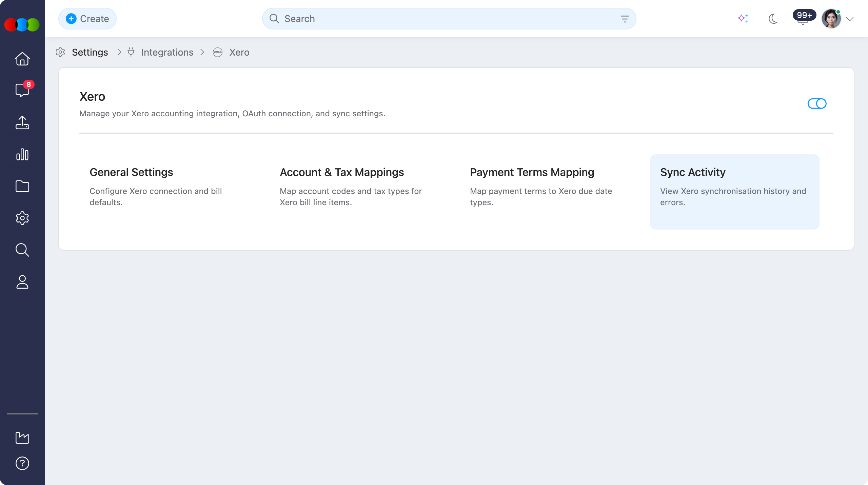Click the Xero logo in breadcrumb
868x485 pixels.
218,52
